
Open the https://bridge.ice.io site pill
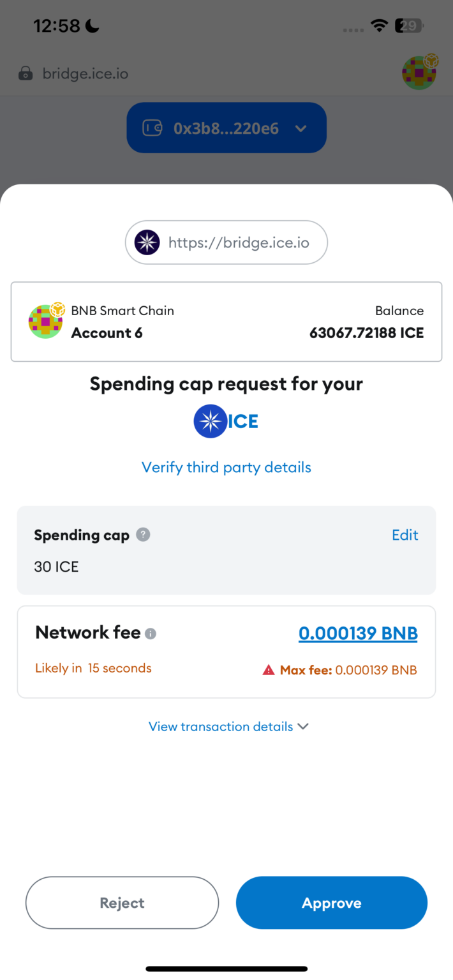click(226, 242)
